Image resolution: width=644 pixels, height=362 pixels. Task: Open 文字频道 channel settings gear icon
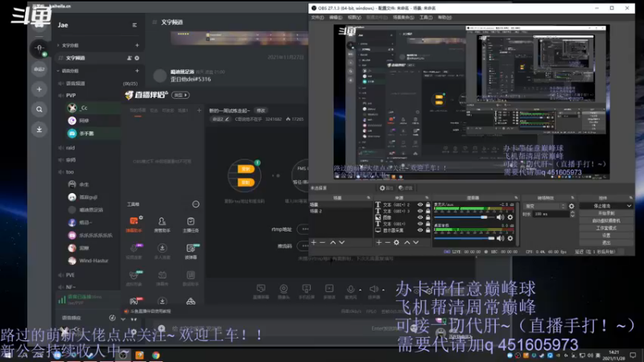137,58
